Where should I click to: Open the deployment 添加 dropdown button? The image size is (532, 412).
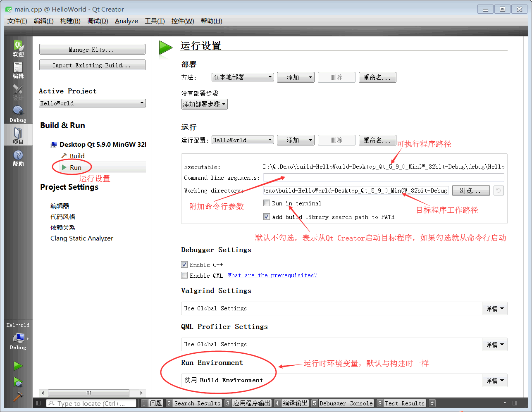(x=296, y=77)
